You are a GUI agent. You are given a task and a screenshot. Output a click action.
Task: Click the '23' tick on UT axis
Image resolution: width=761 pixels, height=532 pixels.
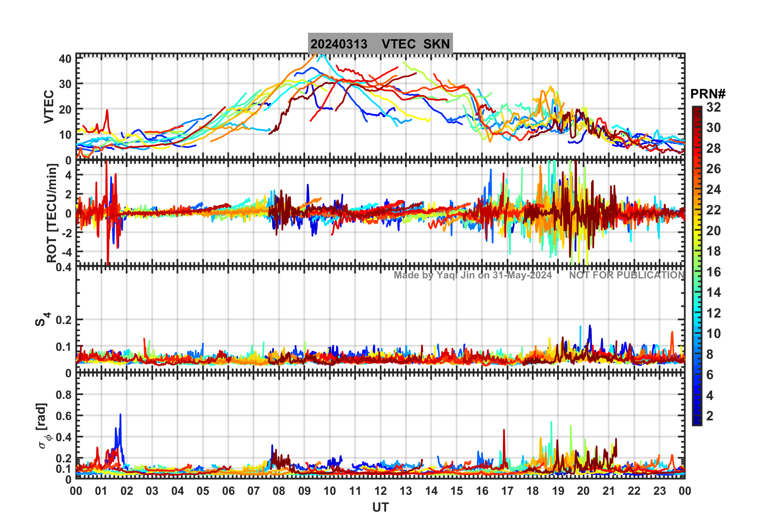pos(659,491)
